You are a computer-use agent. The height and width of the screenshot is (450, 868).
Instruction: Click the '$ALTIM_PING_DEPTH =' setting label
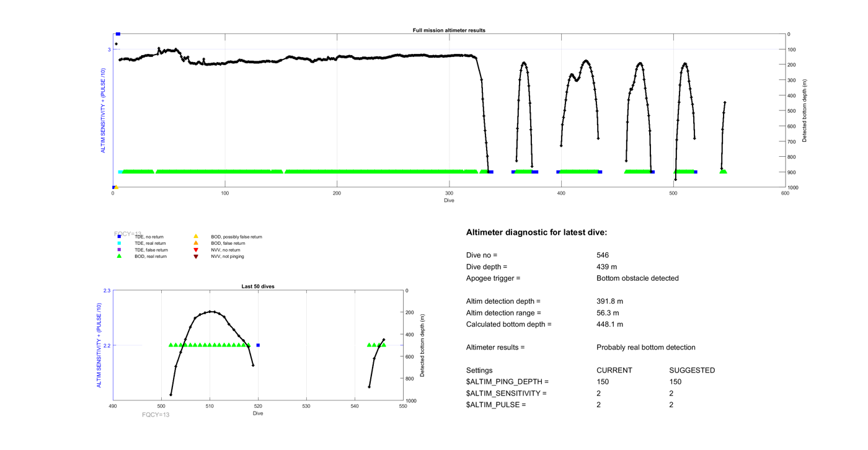click(507, 382)
